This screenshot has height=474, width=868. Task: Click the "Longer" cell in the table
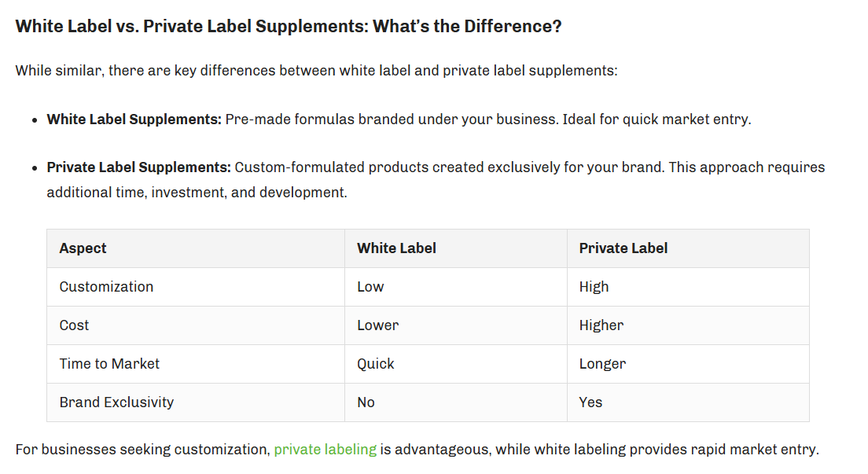pyautogui.click(x=602, y=364)
